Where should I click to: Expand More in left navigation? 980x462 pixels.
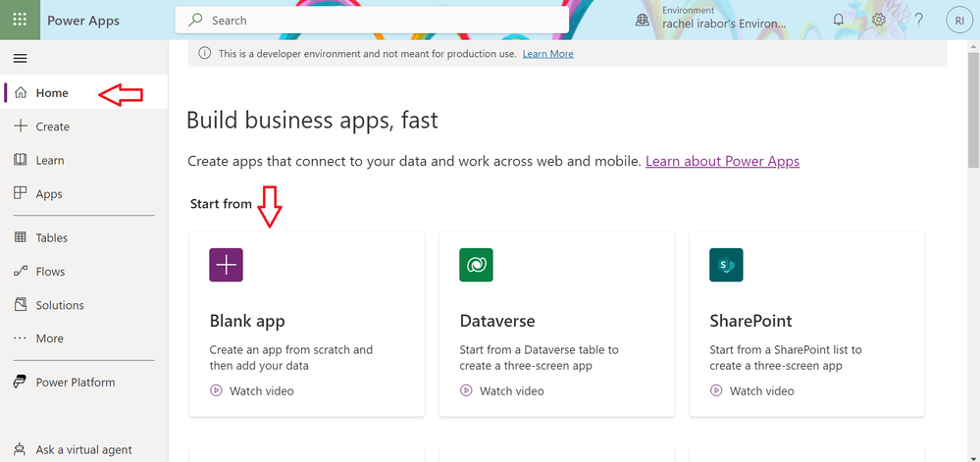click(83, 338)
